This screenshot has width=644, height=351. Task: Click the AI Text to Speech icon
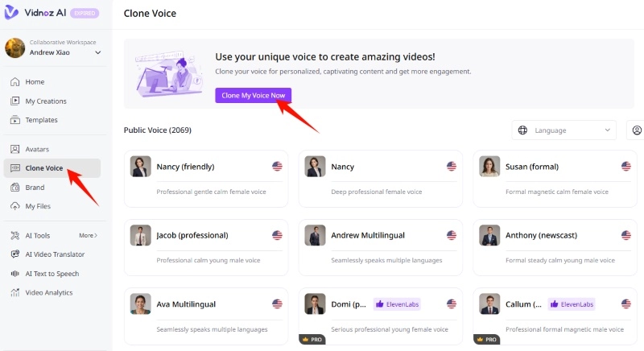[x=15, y=274]
